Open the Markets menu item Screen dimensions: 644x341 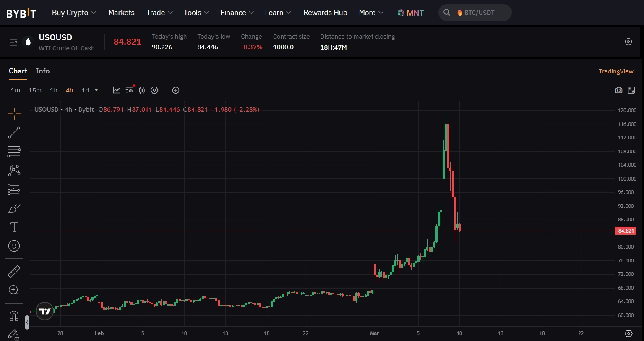click(121, 13)
